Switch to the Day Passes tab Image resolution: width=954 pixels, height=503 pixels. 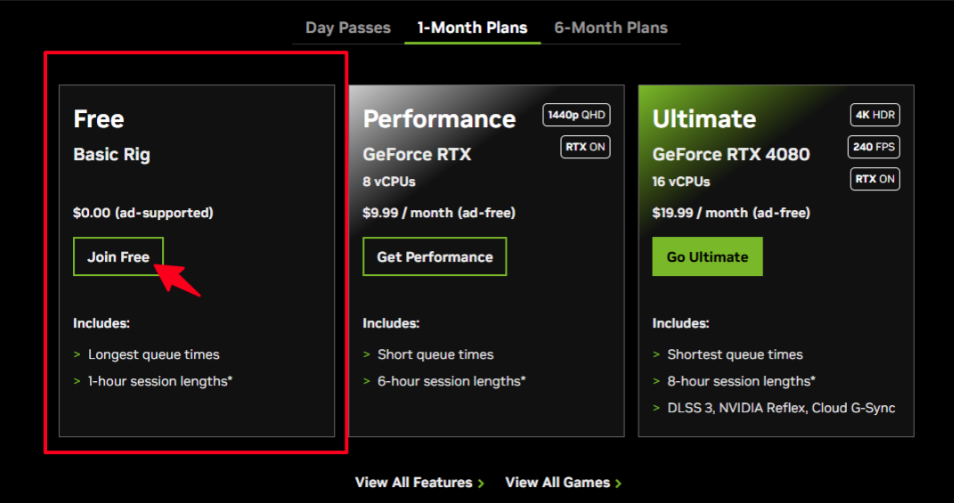pyautogui.click(x=347, y=28)
